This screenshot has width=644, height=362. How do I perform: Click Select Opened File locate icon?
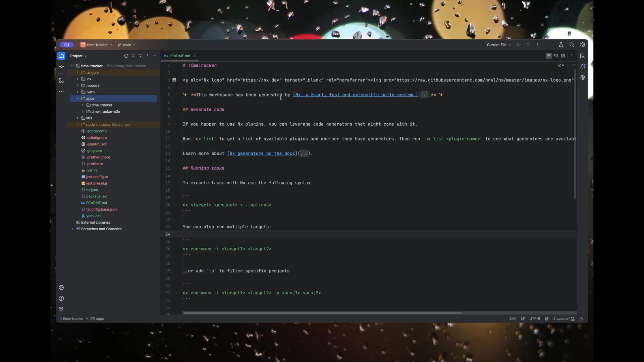(126, 56)
